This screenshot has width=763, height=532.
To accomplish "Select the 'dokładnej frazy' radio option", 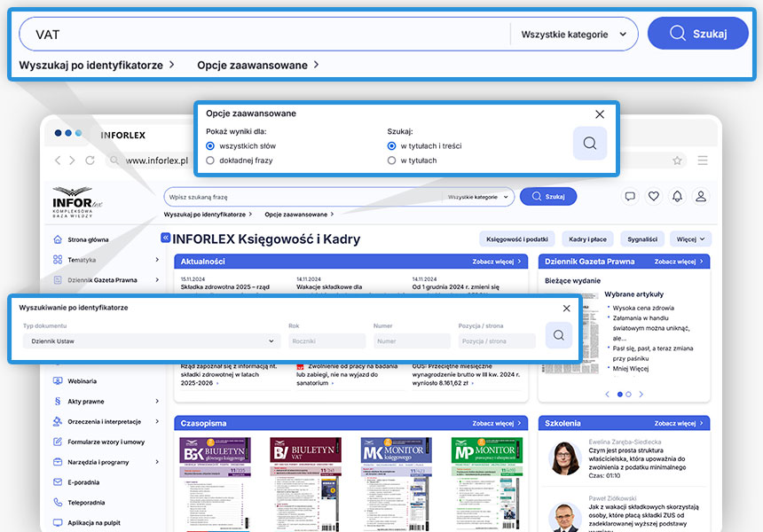I will pos(210,160).
